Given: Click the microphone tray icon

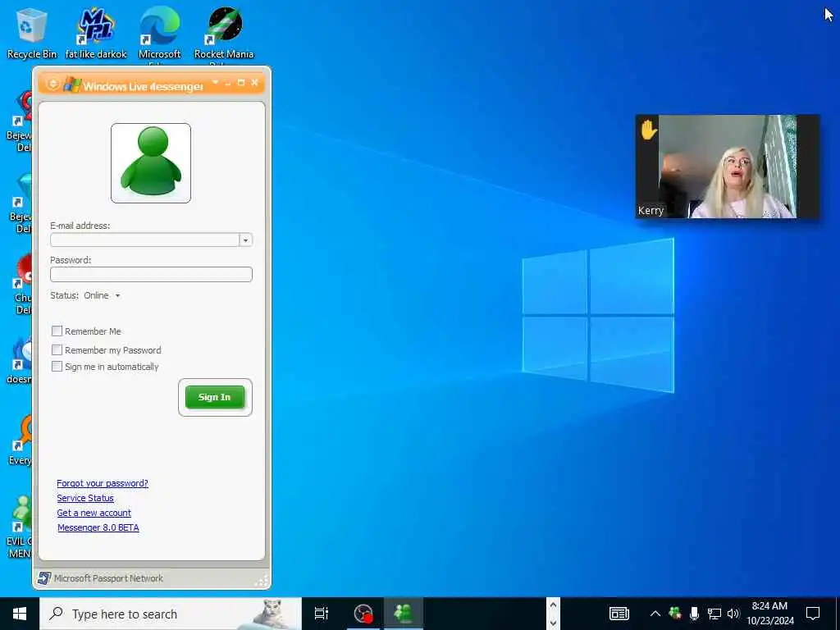Looking at the screenshot, I should [694, 614].
